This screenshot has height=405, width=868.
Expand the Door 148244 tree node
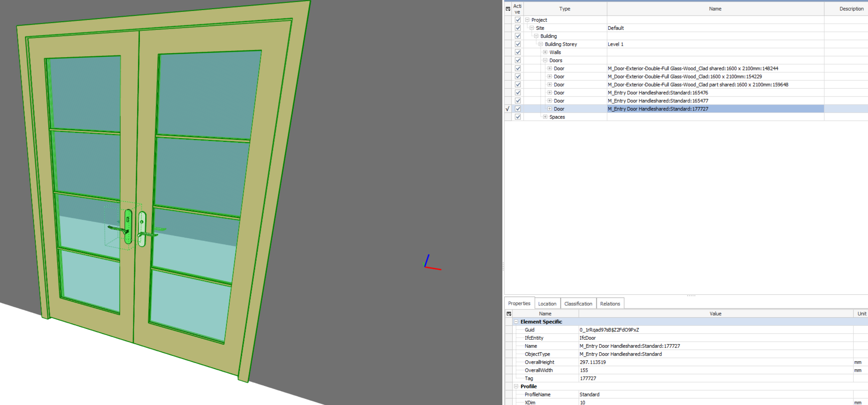tap(549, 68)
